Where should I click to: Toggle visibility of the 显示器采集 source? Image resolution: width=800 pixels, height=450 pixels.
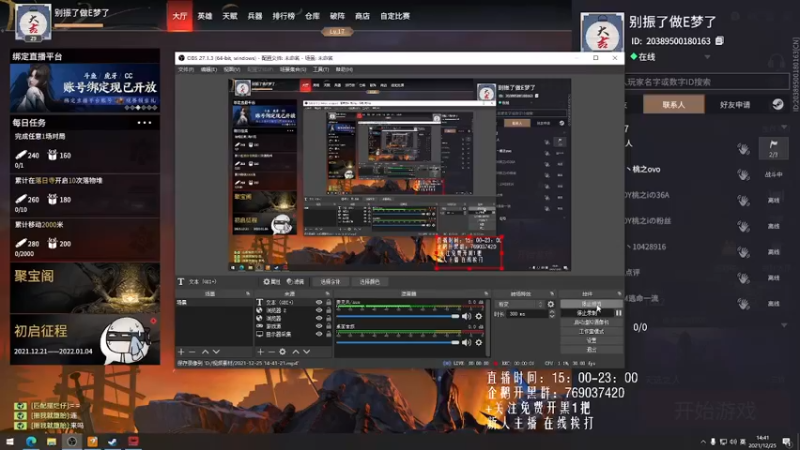(319, 334)
